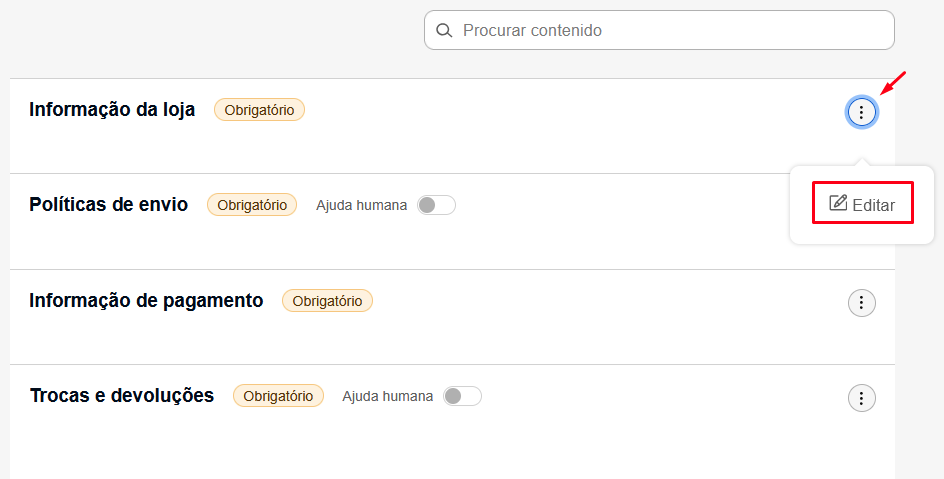This screenshot has height=479, width=944.
Task: Click Obrigatório badge beside Informação de pagamento
Action: pos(327,300)
